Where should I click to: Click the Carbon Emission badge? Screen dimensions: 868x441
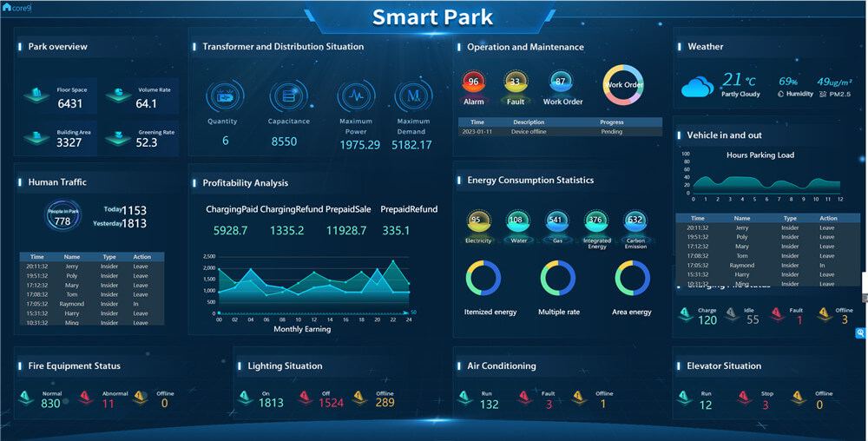(x=635, y=221)
